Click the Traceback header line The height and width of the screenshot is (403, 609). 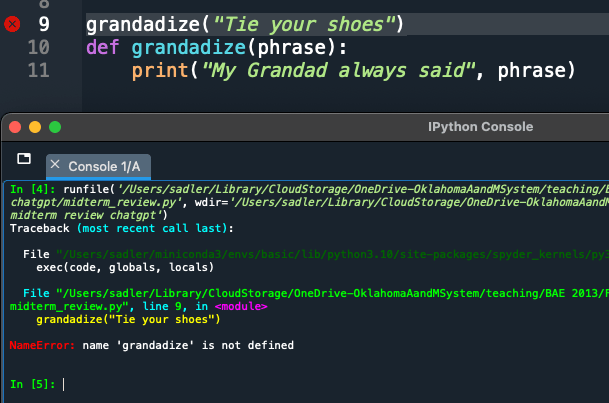[x=121, y=228]
